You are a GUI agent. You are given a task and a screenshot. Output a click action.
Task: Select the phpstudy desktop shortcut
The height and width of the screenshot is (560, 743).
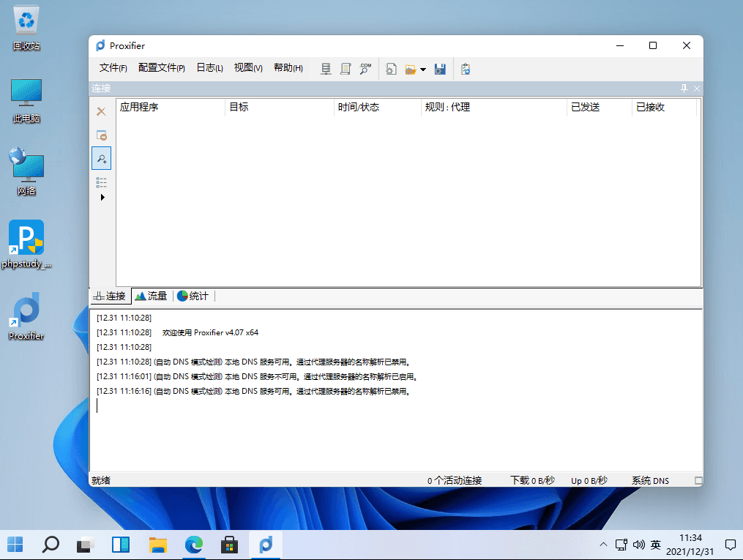[26, 244]
